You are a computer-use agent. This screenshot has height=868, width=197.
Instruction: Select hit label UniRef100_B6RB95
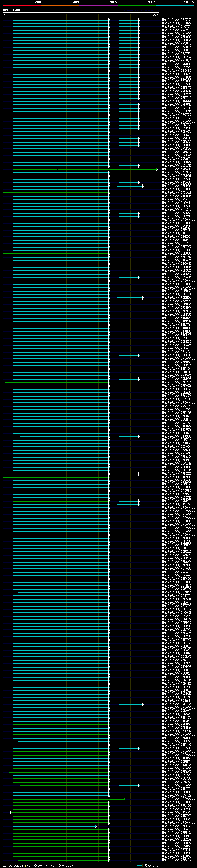coord(177,267)
